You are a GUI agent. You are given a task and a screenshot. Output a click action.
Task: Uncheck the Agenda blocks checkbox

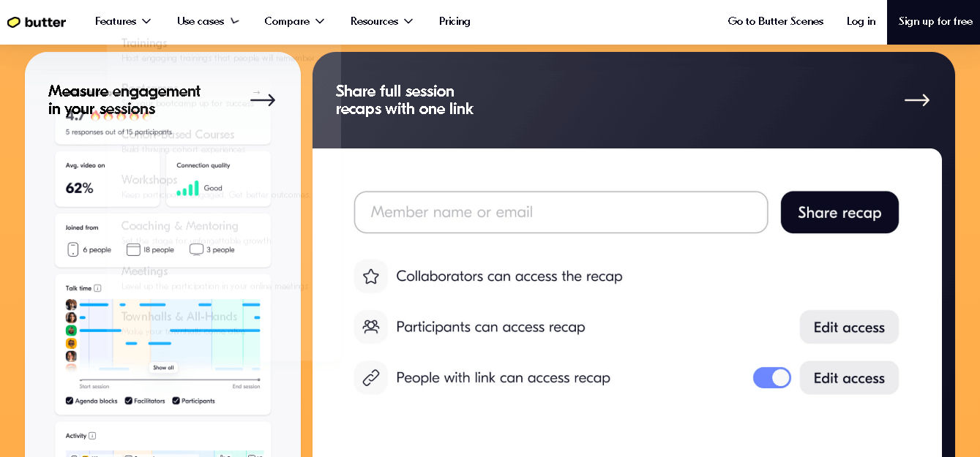coord(70,401)
